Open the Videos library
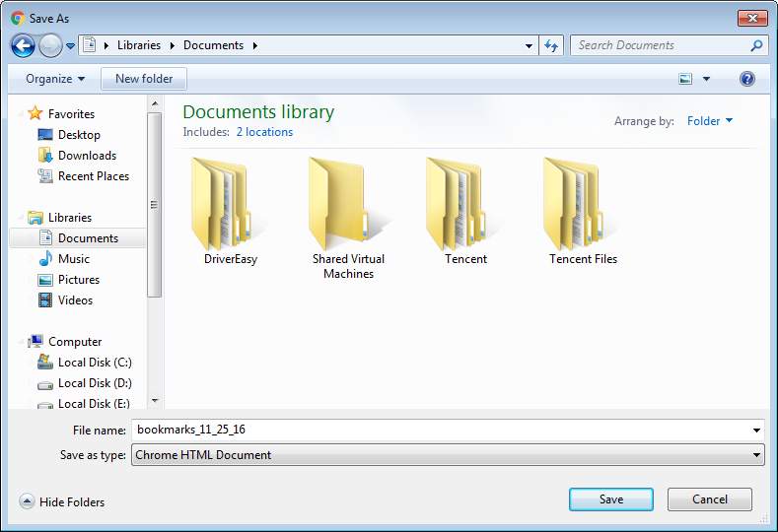778x532 pixels. [75, 300]
